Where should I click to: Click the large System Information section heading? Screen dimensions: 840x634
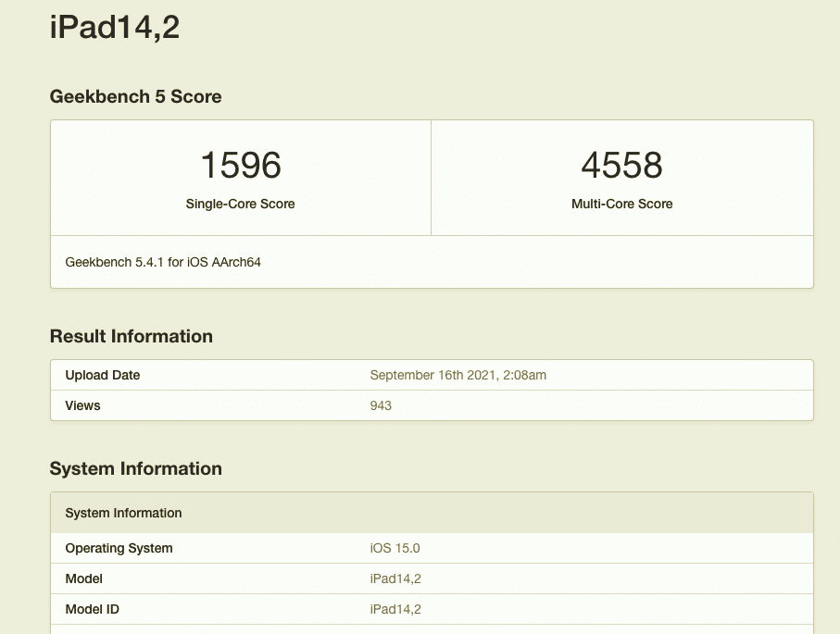135,468
